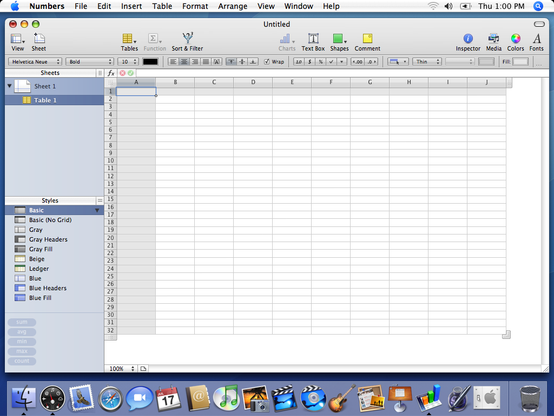Open the Format menu

point(195,6)
